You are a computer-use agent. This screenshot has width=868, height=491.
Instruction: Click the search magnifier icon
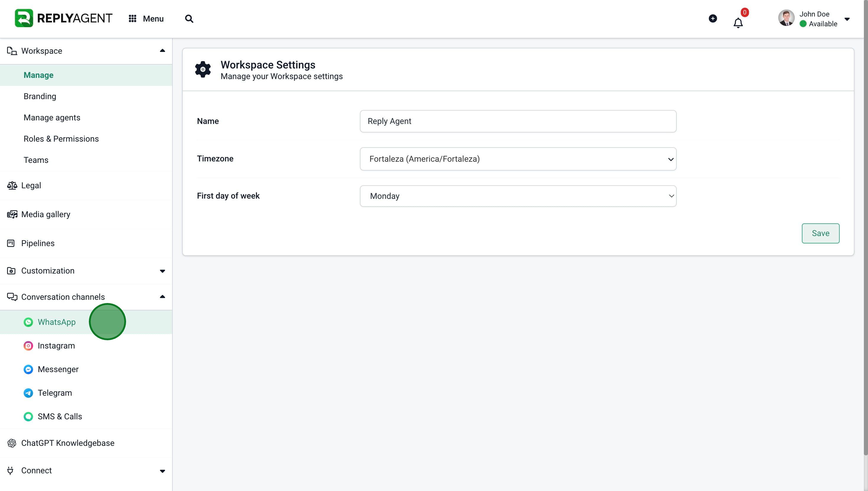click(x=189, y=19)
